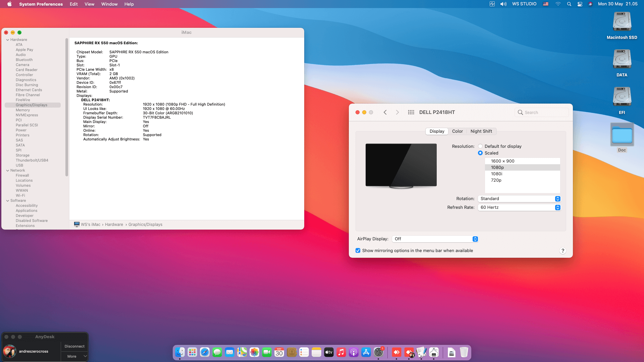Select Default for display resolution
The image size is (644, 362).
click(480, 146)
